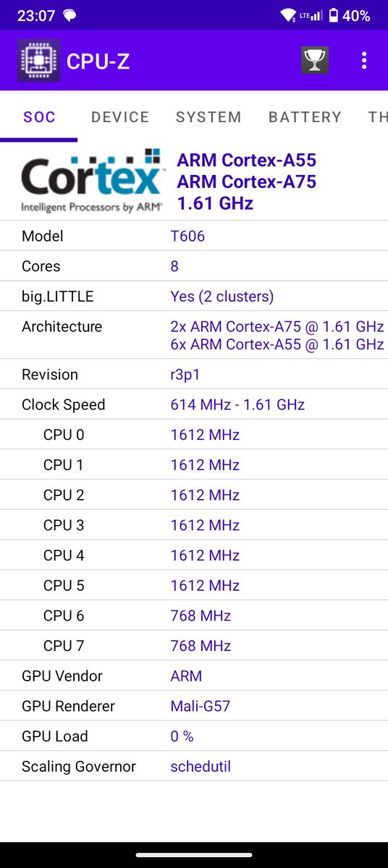Open the BATTERY tab
Image resolution: width=388 pixels, height=868 pixels.
point(305,117)
